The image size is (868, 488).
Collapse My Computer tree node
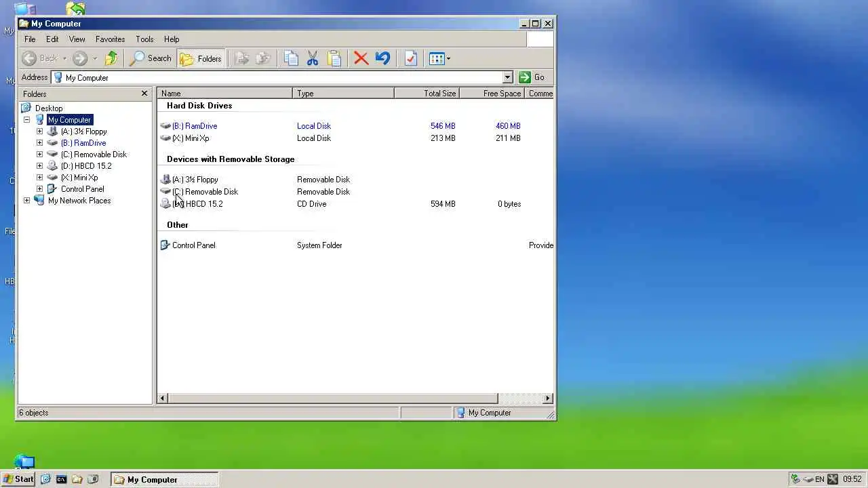point(26,120)
